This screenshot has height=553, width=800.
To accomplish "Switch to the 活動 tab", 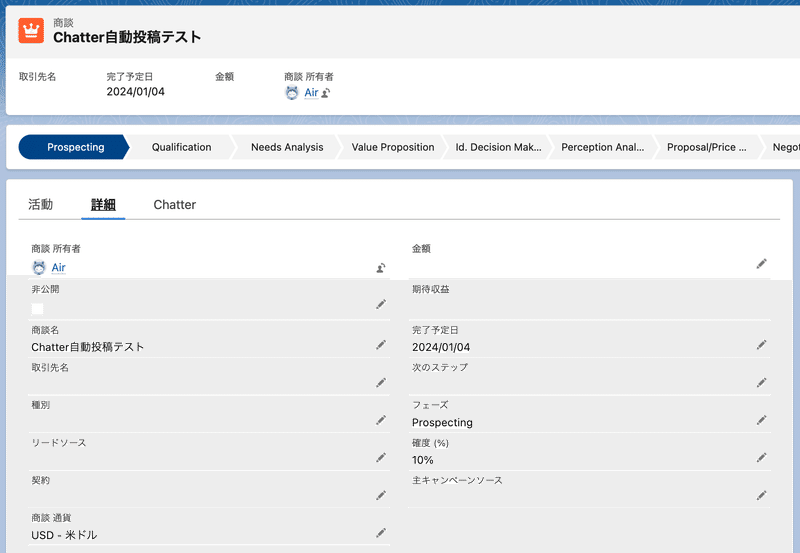I will point(40,205).
